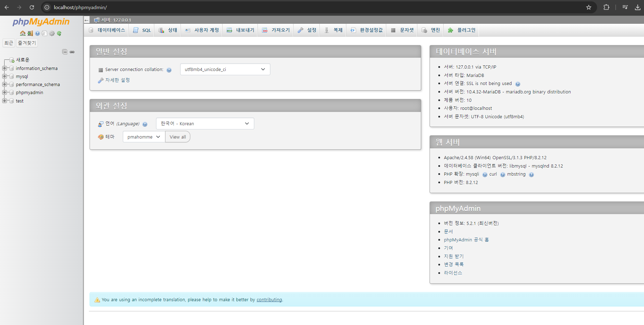Open the 사용자 계정 tab

pos(201,30)
